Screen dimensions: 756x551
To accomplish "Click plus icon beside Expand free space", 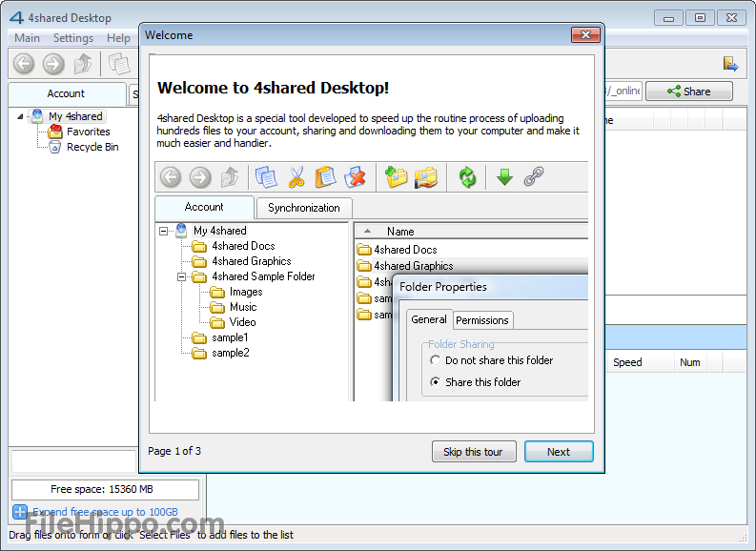I will pyautogui.click(x=20, y=512).
